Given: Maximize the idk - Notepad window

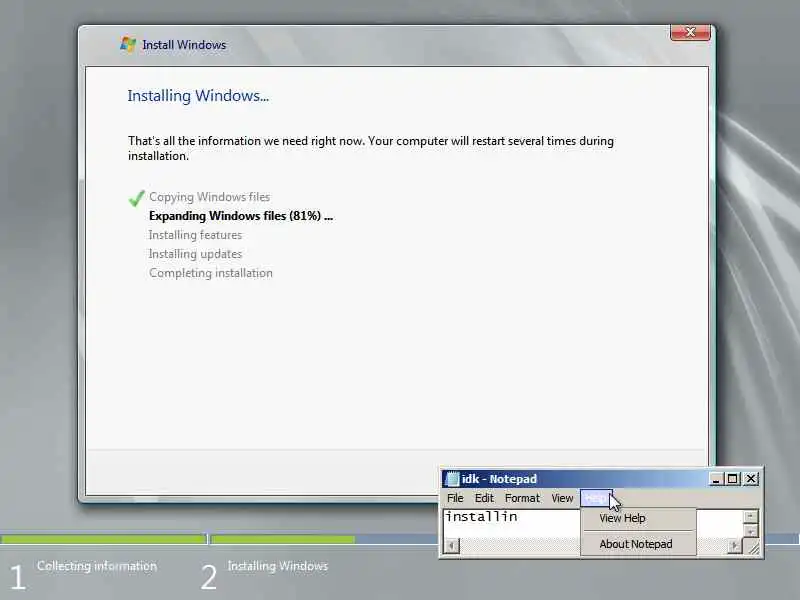Looking at the screenshot, I should pos(733,479).
